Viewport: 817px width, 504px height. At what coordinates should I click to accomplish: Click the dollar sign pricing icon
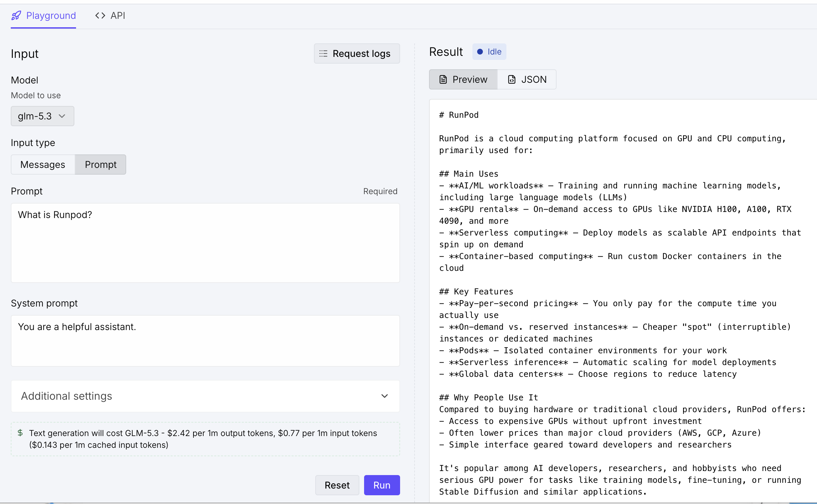[x=20, y=433]
